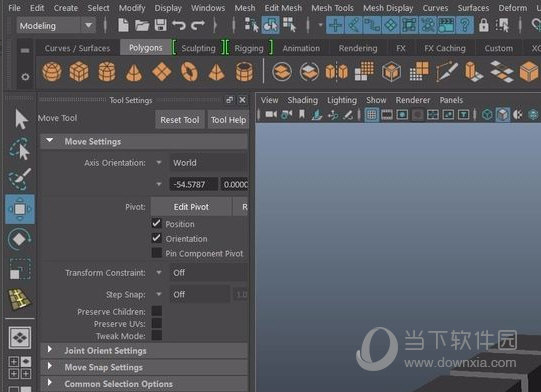Switch to the Rigging shelf tab
The height and width of the screenshot is (392, 541).
tap(249, 48)
